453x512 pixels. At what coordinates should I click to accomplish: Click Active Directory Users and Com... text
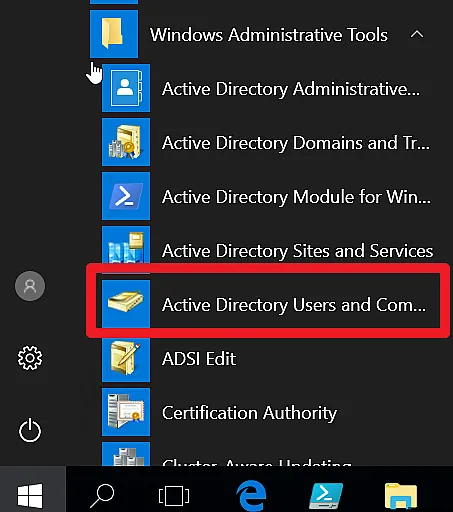294,305
